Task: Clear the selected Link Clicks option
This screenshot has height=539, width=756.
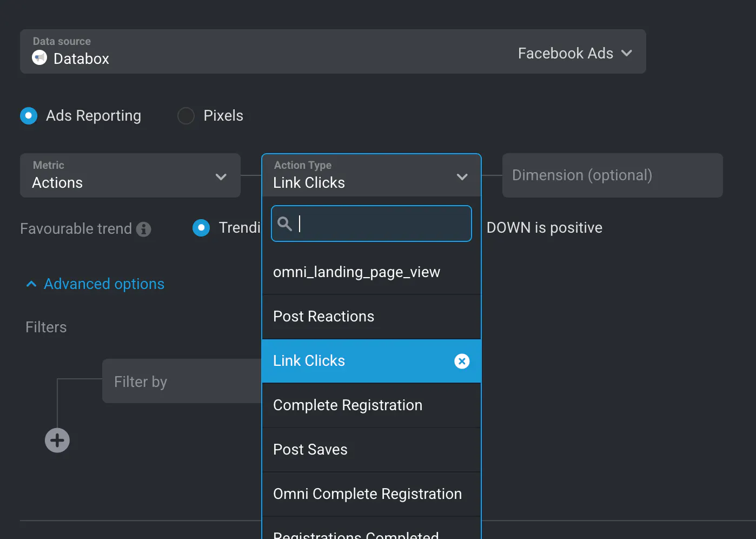Action: [462, 361]
